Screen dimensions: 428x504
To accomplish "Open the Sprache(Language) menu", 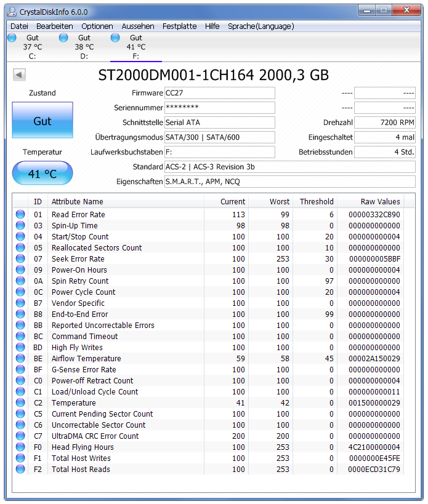I will (260, 26).
